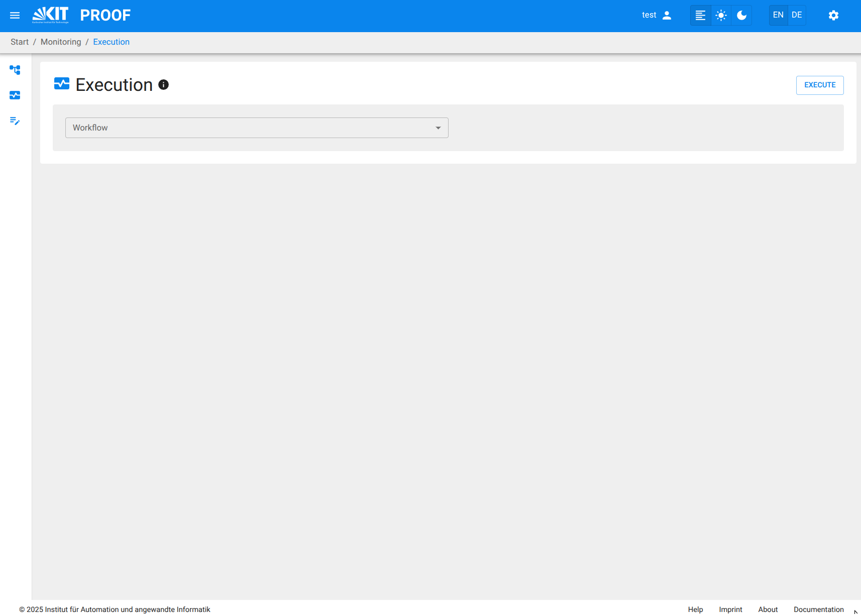The image size is (861, 616).
Task: Switch to dark theme moon toggle
Action: tap(741, 16)
